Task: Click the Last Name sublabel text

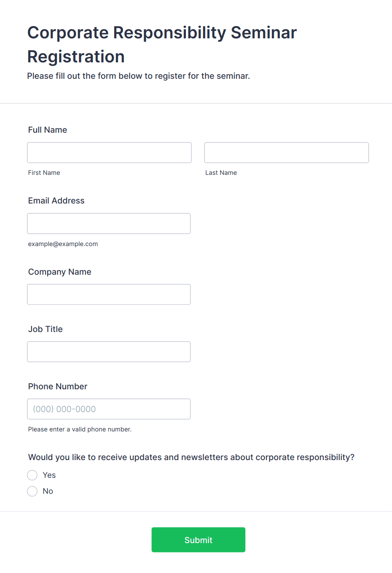Action: coord(221,173)
